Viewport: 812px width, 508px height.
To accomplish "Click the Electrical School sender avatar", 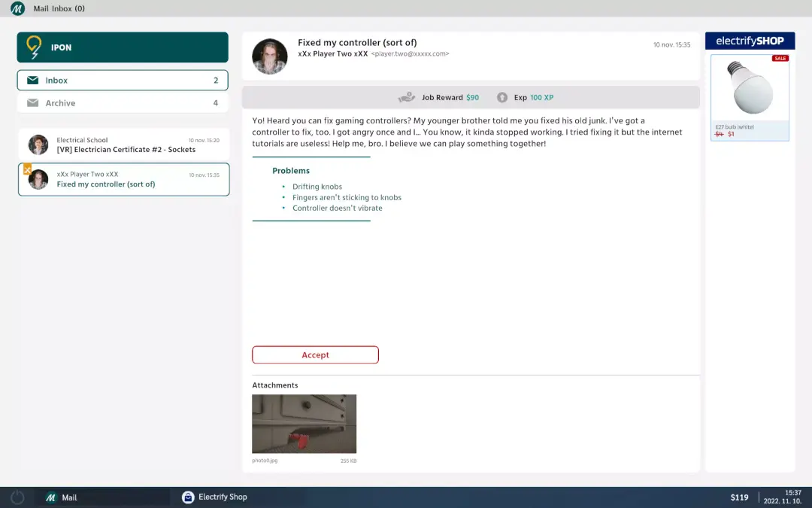I will 38,145.
